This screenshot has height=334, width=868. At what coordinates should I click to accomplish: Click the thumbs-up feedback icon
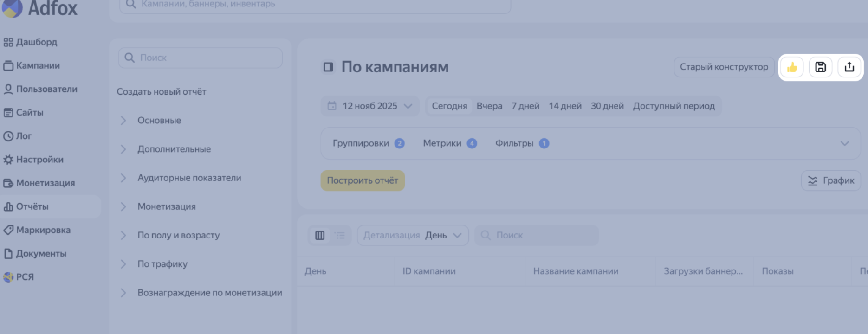point(792,67)
